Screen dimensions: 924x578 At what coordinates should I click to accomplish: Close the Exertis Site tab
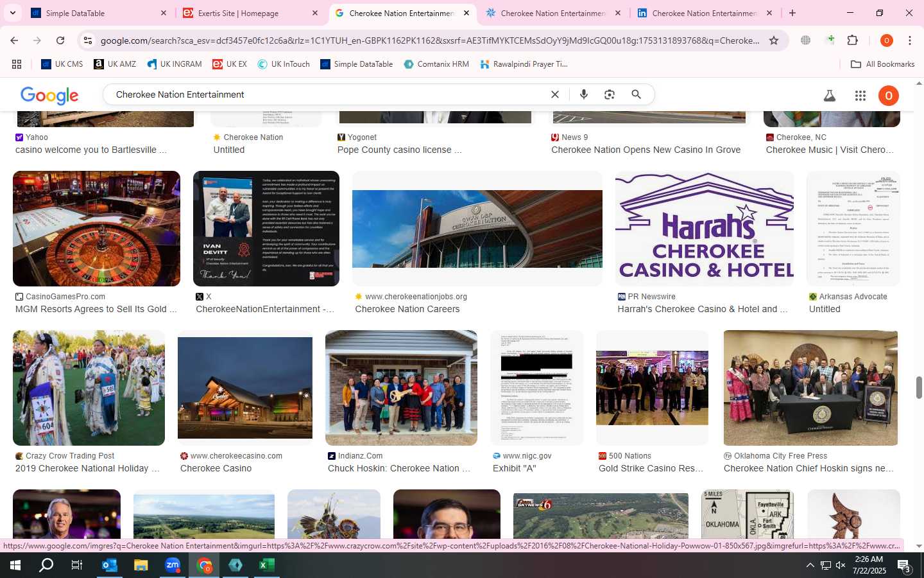pyautogui.click(x=315, y=13)
